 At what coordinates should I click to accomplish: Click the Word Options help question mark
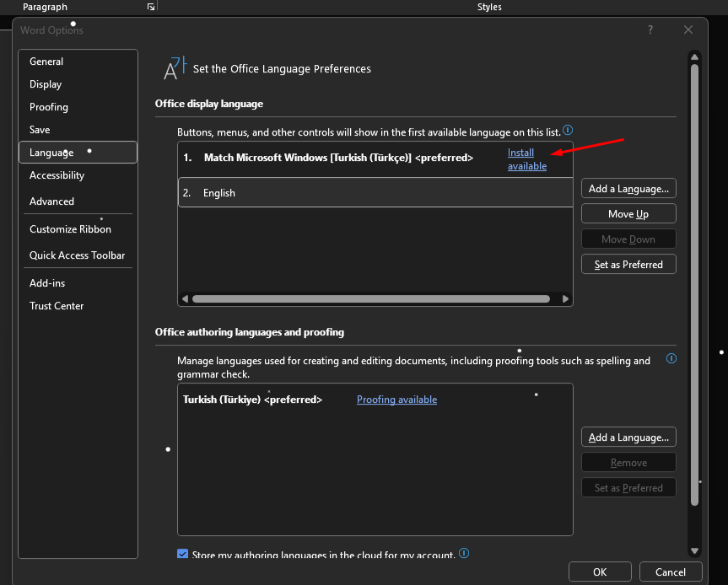pyautogui.click(x=650, y=30)
